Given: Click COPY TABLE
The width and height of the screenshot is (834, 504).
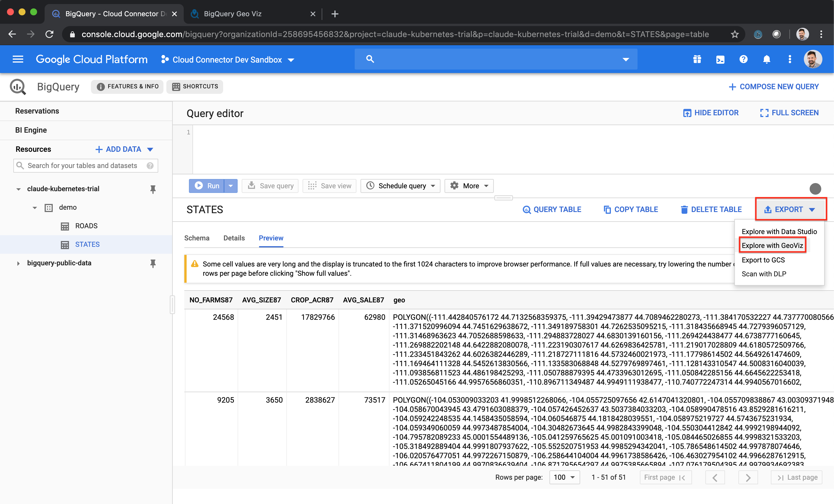Looking at the screenshot, I should pos(631,210).
